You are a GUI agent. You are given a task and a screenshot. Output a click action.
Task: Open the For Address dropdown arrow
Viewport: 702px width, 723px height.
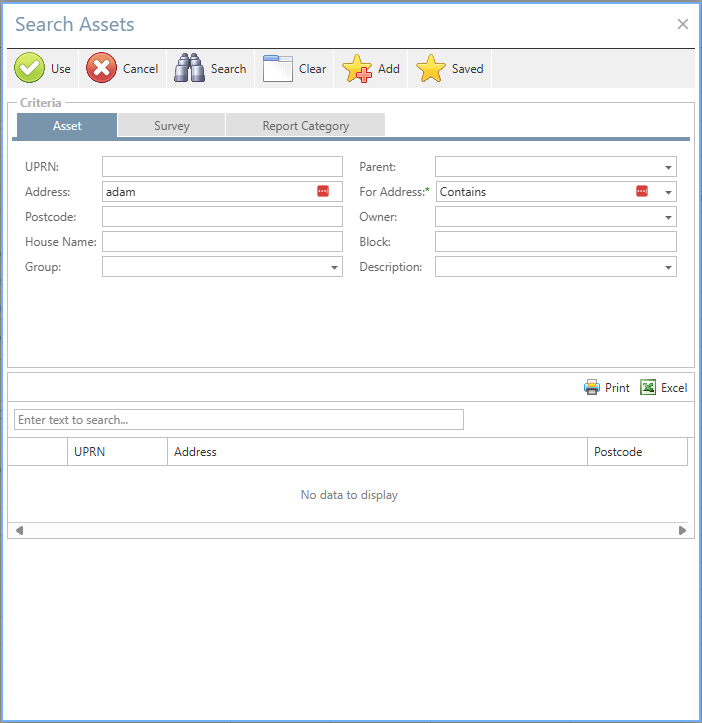point(668,192)
